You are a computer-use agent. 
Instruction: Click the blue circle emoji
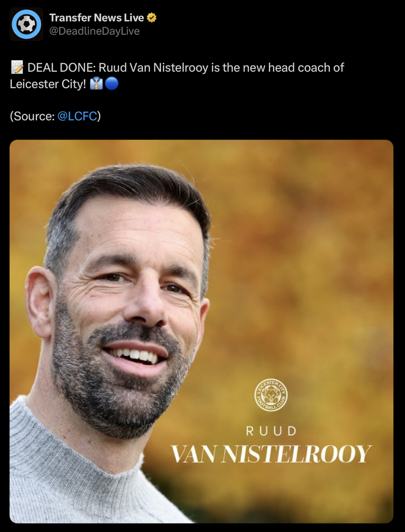(111, 83)
